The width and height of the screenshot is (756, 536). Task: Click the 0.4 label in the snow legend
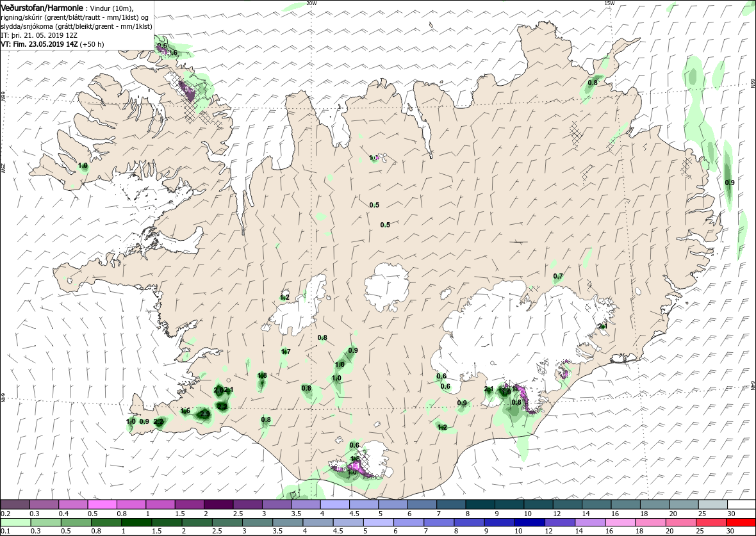[63, 514]
